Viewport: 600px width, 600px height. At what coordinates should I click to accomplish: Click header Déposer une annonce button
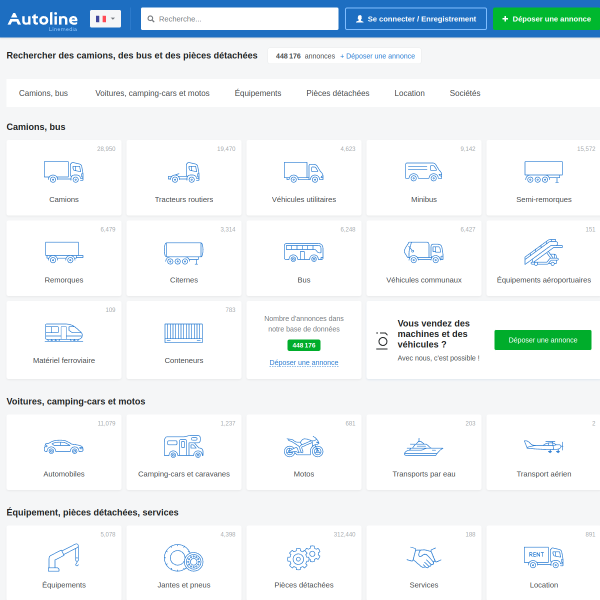546,19
